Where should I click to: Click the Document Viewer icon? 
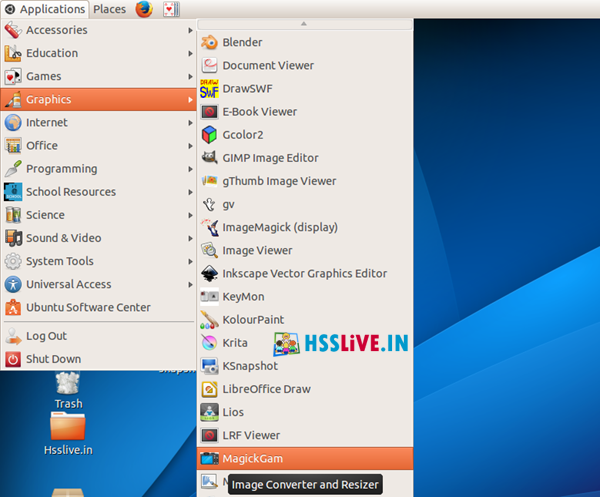tap(209, 65)
